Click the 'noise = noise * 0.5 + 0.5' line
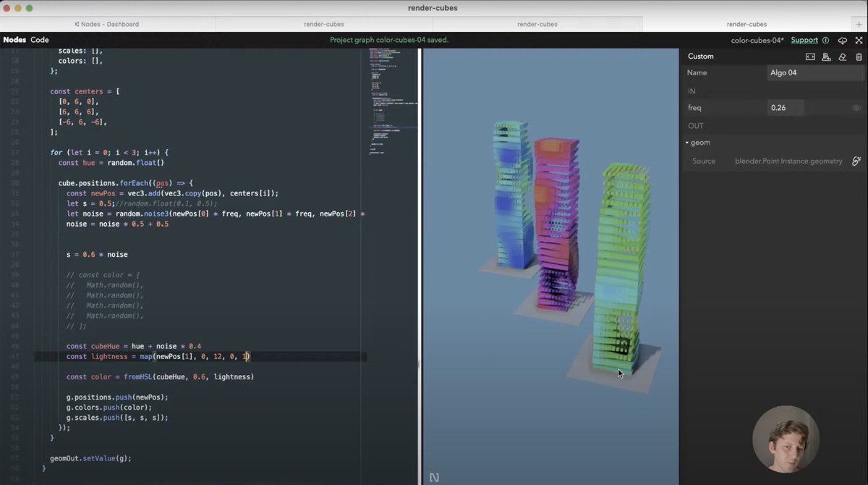 117,224
